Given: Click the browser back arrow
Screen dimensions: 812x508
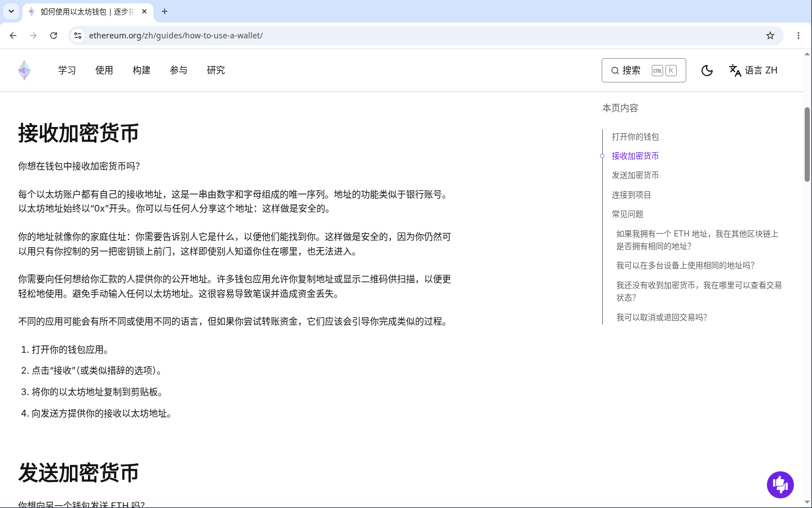Looking at the screenshot, I should [13, 36].
